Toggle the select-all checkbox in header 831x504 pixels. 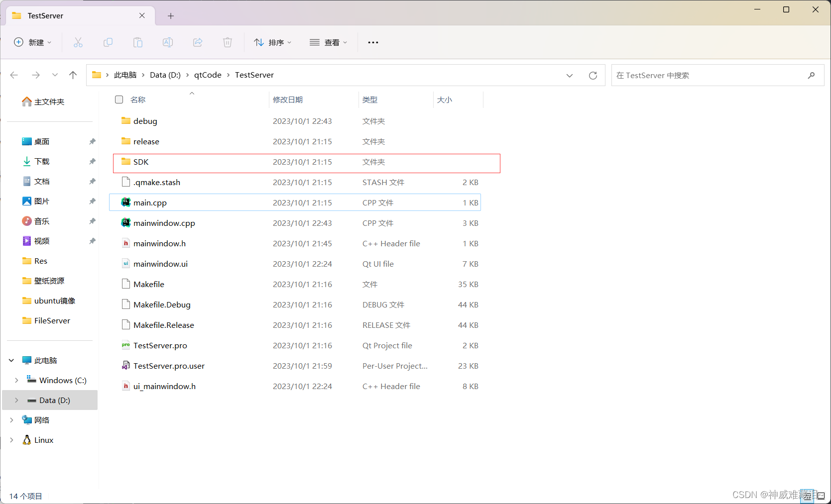[x=119, y=100]
